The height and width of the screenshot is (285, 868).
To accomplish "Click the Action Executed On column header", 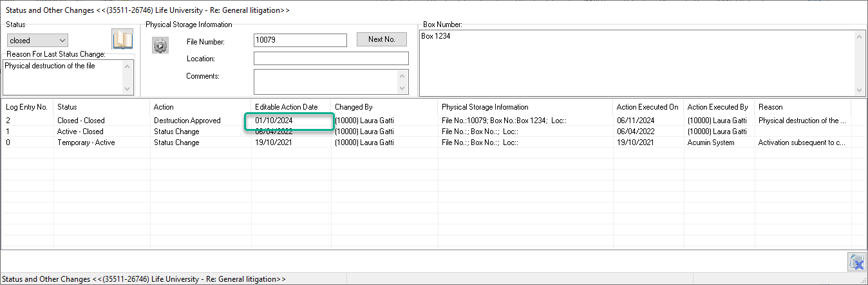I will pyautogui.click(x=648, y=107).
